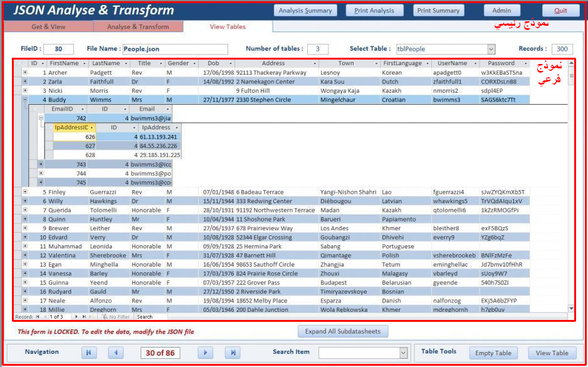Open Address column filter dropdown
The height and width of the screenshot is (367, 588).
point(315,63)
